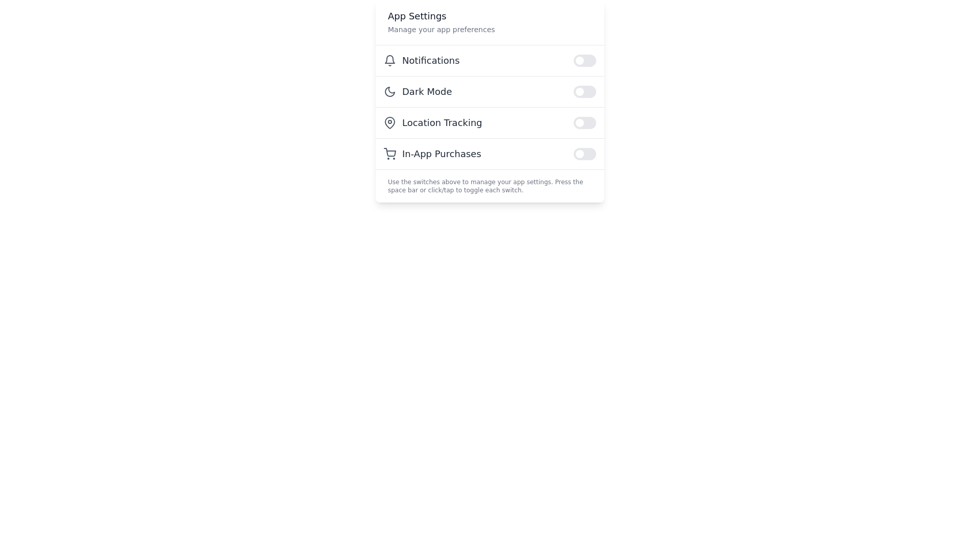
Task: Switch on In-App Purchases toggle
Action: (585, 154)
